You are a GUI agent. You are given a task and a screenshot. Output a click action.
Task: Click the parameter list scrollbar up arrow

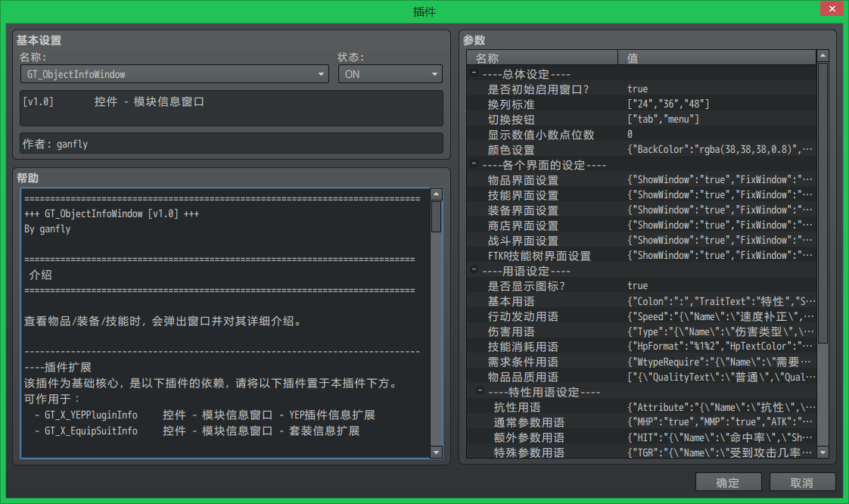(823, 56)
